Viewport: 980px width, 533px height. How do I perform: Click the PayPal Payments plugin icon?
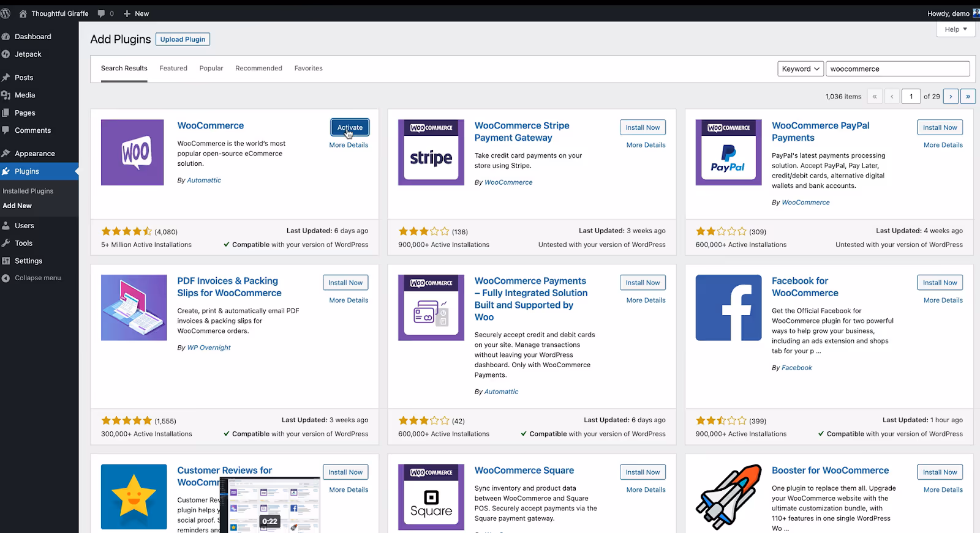point(728,152)
